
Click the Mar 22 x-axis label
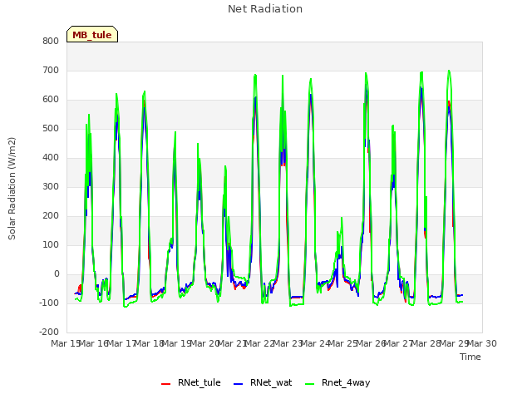coord(260,343)
